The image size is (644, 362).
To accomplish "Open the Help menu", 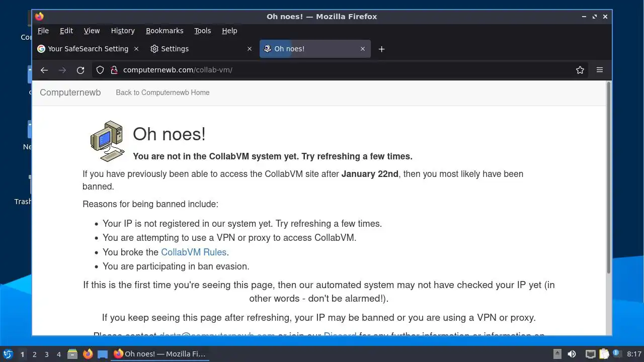I will click(x=229, y=31).
